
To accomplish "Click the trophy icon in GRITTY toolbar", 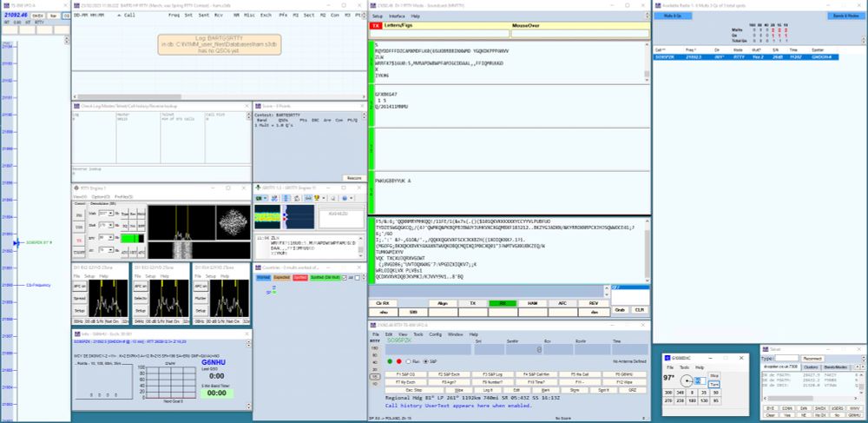I will coord(317,198).
